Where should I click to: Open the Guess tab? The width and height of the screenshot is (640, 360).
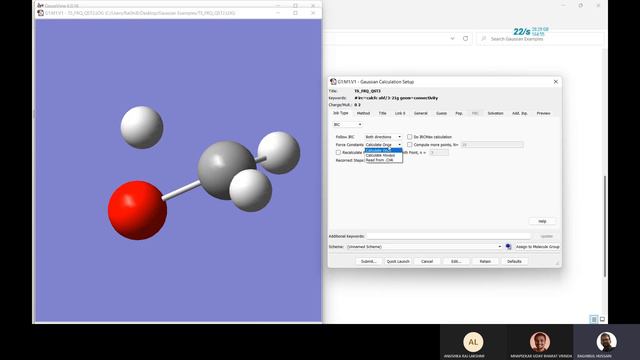(441, 113)
